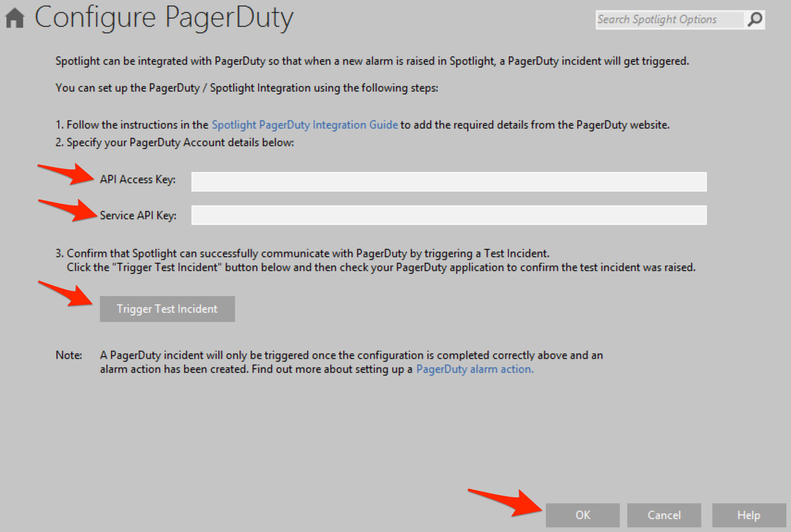Image resolution: width=791 pixels, height=532 pixels.
Task: Apply the PagerDuty configuration via OK
Action: 582,515
